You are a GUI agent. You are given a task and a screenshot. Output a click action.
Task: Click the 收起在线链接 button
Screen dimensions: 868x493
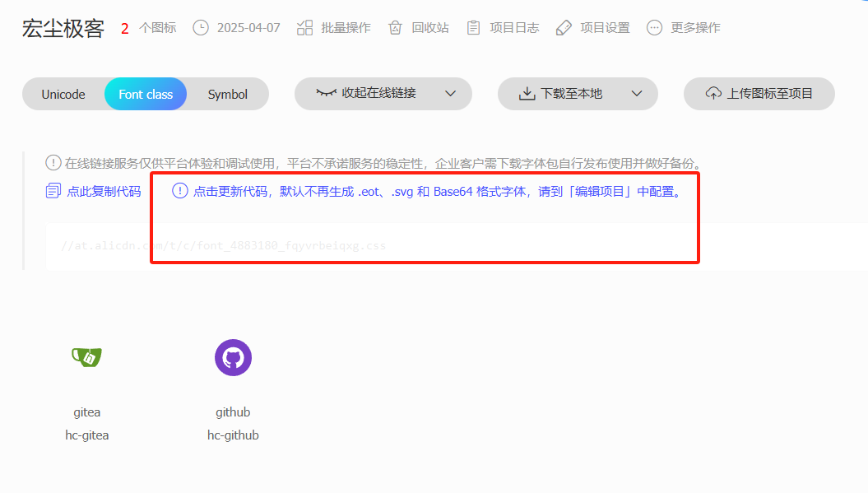pos(367,94)
